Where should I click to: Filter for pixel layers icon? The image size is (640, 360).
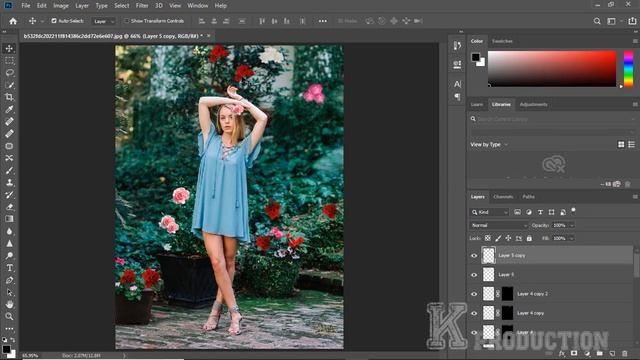click(x=517, y=212)
